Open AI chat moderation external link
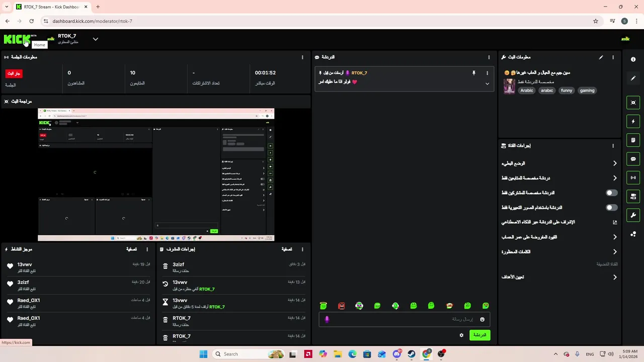The width and height of the screenshot is (644, 362). pyautogui.click(x=615, y=222)
